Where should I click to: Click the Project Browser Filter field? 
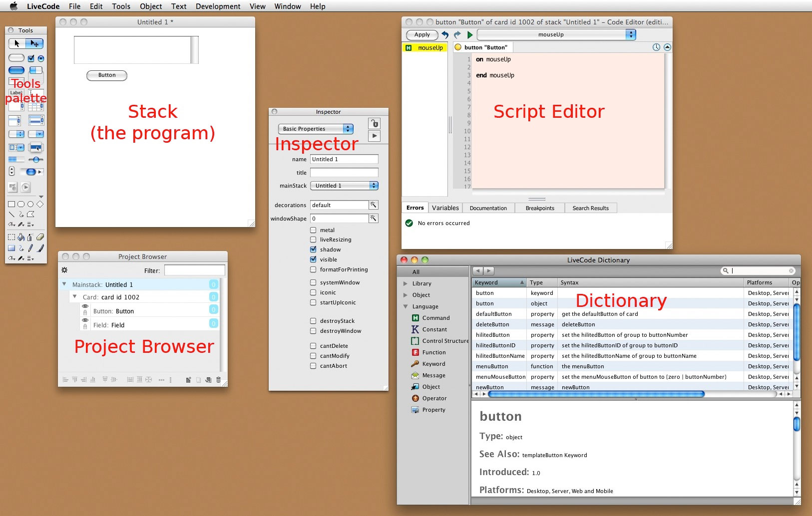[x=195, y=270]
